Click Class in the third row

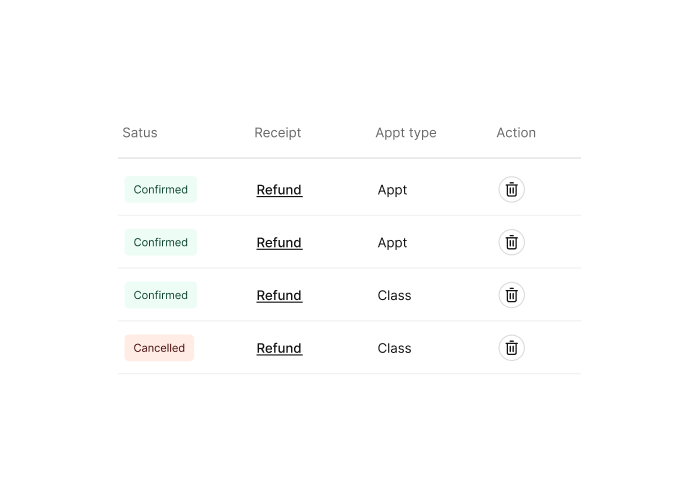click(x=394, y=296)
